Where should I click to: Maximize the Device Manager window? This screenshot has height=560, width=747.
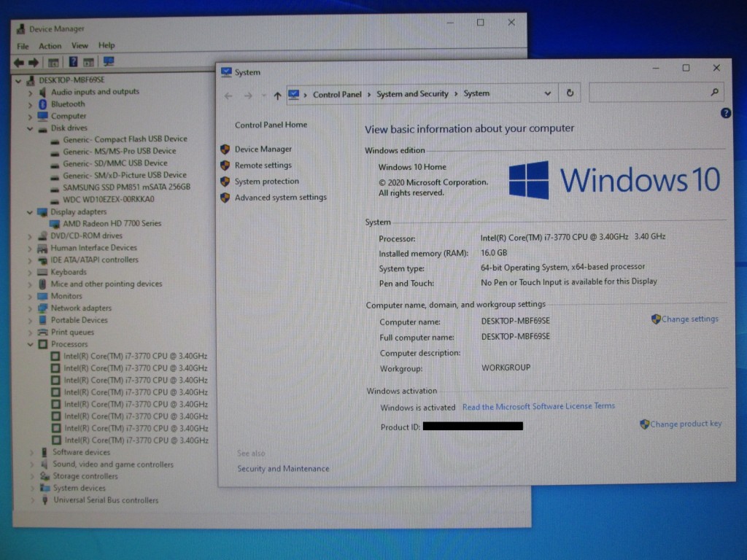480,23
